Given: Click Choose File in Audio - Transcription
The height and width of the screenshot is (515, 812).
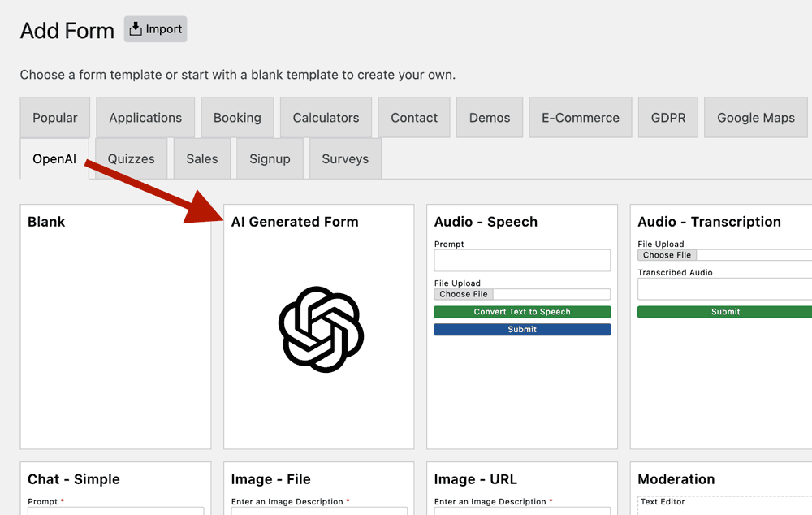Looking at the screenshot, I should [667, 255].
